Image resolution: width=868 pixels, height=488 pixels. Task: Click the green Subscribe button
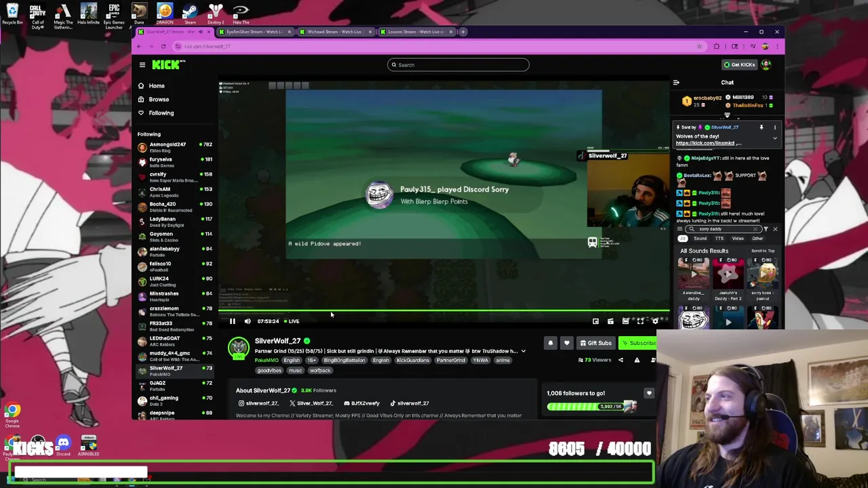(637, 343)
